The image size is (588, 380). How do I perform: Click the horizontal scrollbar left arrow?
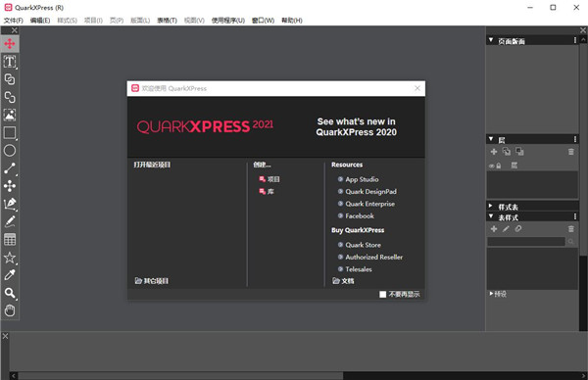point(14,375)
